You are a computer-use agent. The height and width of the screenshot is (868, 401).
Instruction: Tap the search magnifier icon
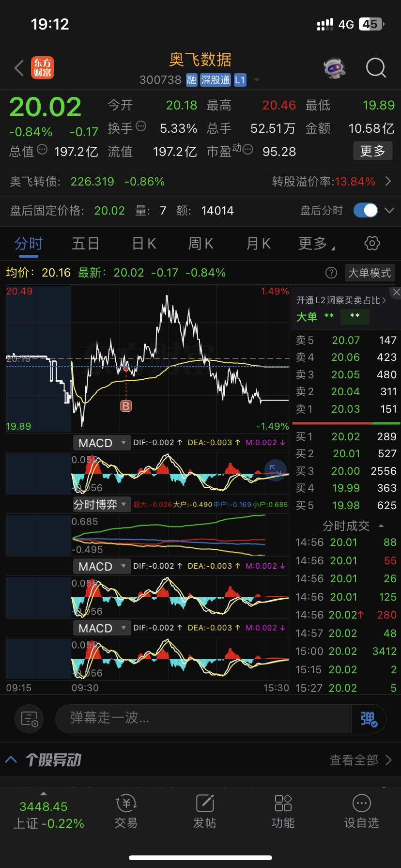click(x=376, y=68)
